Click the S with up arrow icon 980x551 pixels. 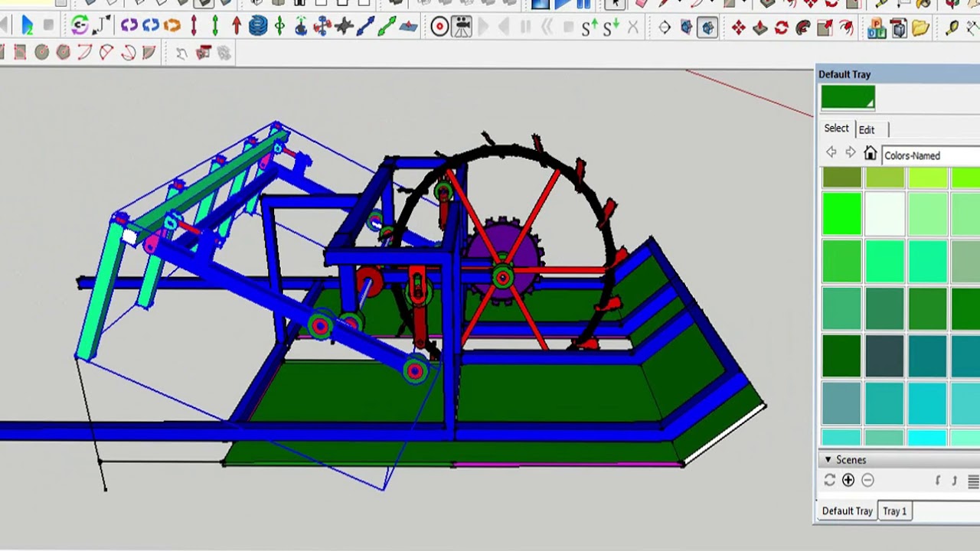pyautogui.click(x=589, y=28)
